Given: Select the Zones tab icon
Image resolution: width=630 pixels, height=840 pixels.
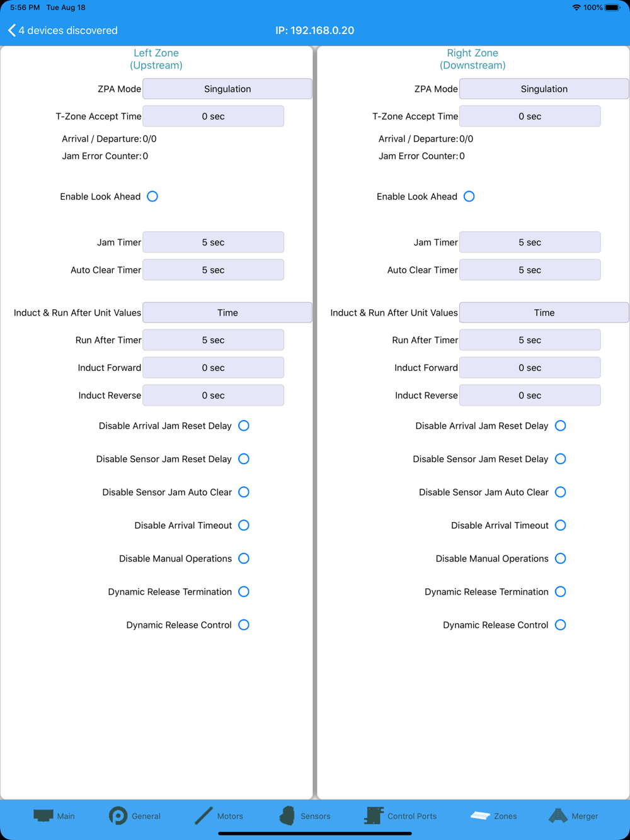Looking at the screenshot, I should point(480,815).
